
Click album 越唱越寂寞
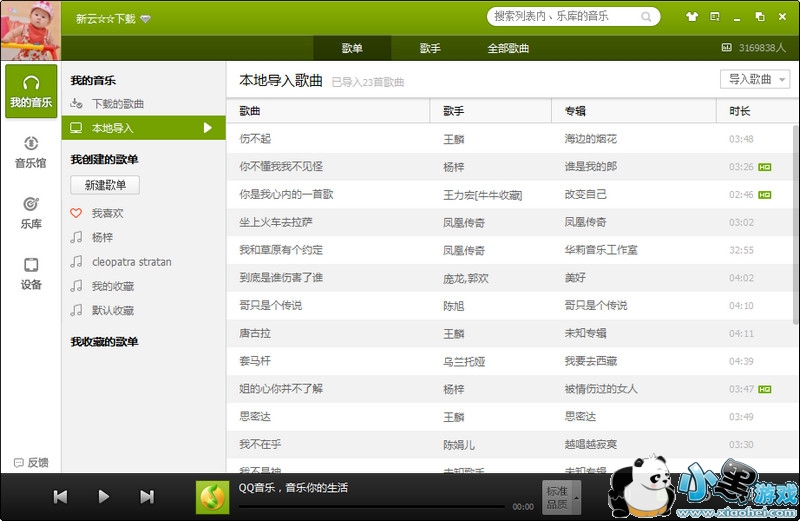(x=590, y=444)
